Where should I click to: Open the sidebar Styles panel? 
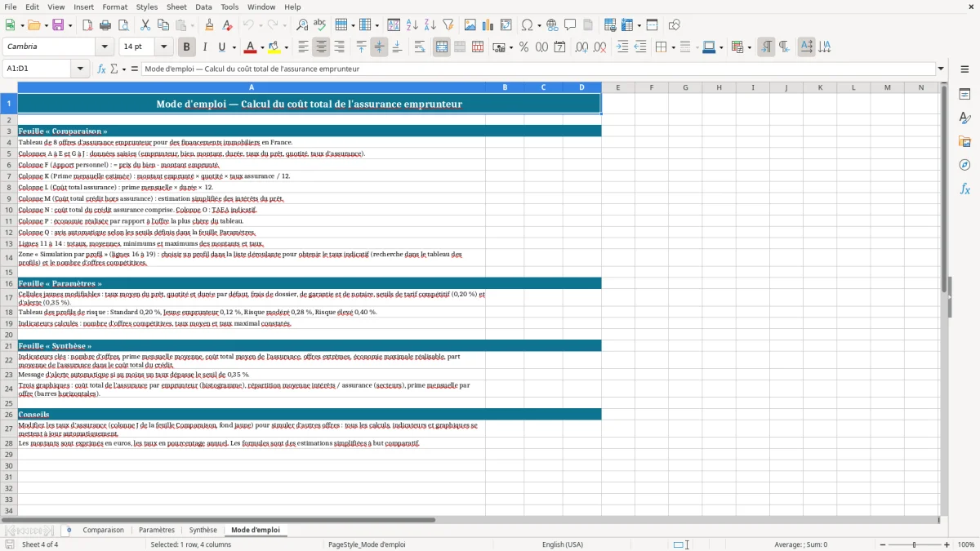(x=964, y=118)
